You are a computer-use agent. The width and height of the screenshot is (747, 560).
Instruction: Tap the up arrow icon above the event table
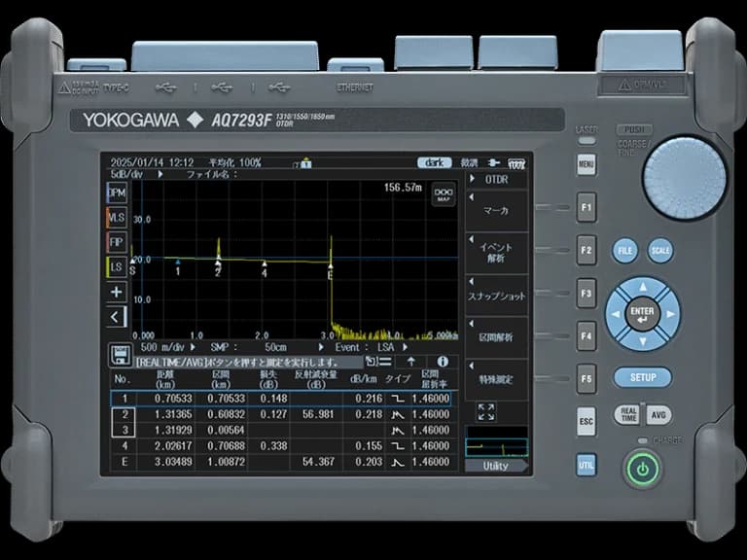[411, 362]
